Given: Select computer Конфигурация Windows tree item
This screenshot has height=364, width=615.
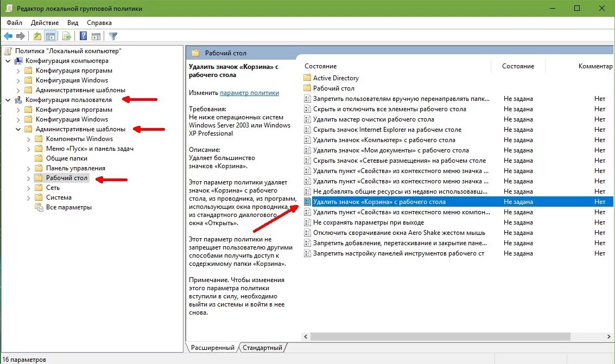Looking at the screenshot, I should [72, 80].
